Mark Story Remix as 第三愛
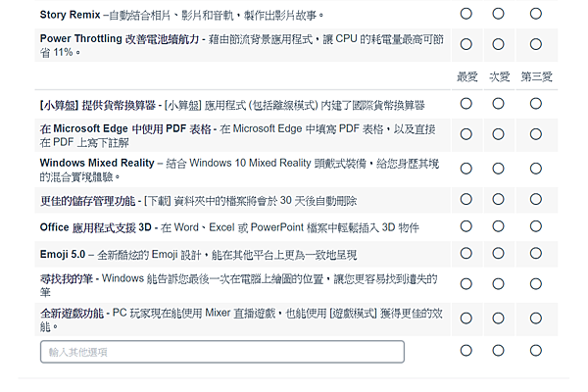Screen dimensions: 588x392 tap(536, 14)
